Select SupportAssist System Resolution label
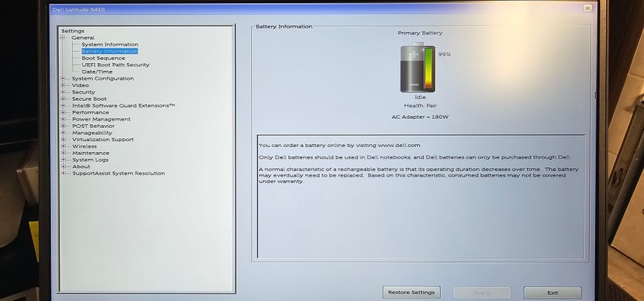Viewport: 644px width, 301px height. point(119,173)
